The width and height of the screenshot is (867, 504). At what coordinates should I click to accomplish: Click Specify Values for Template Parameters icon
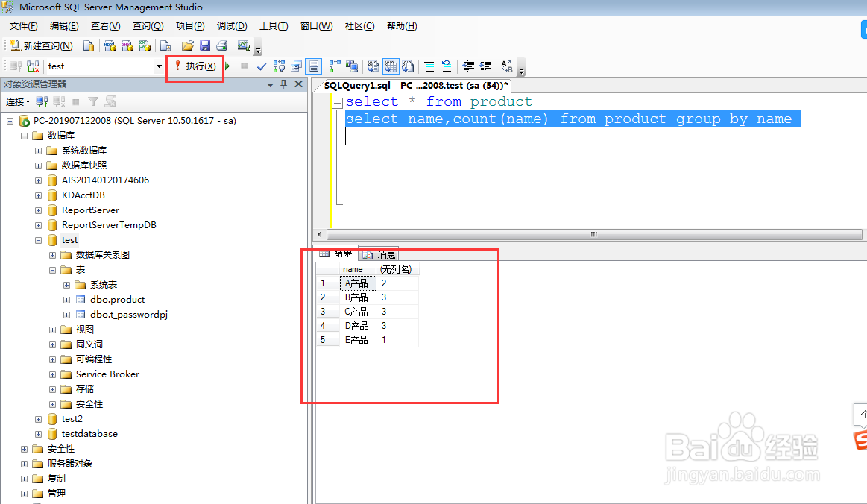[506, 66]
